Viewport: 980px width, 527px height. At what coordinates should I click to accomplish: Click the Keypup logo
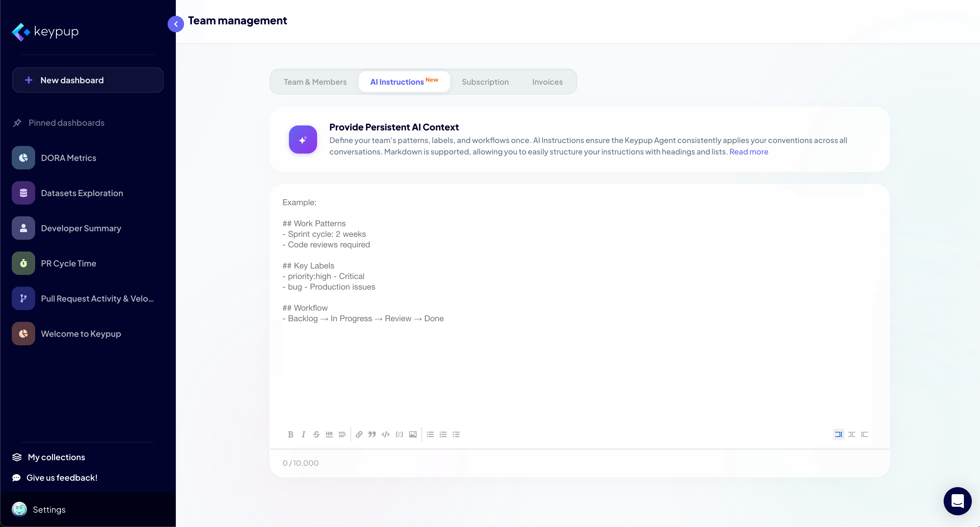point(45,32)
